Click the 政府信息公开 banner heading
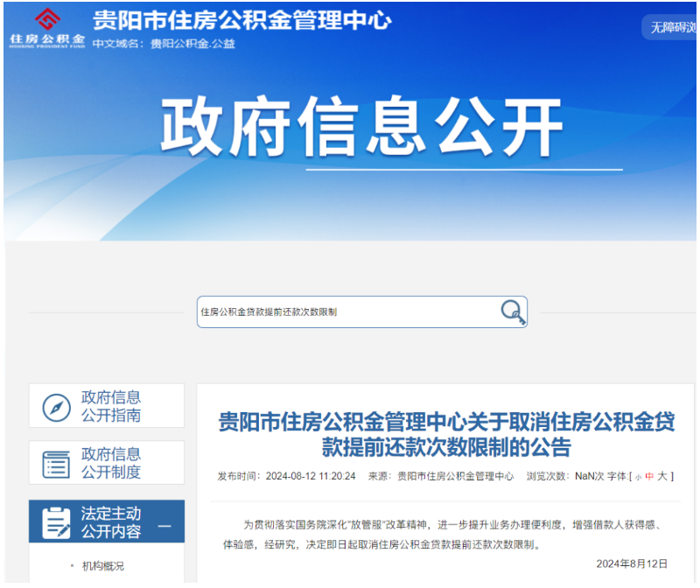Viewport: 700px width, 588px height. 361,127
